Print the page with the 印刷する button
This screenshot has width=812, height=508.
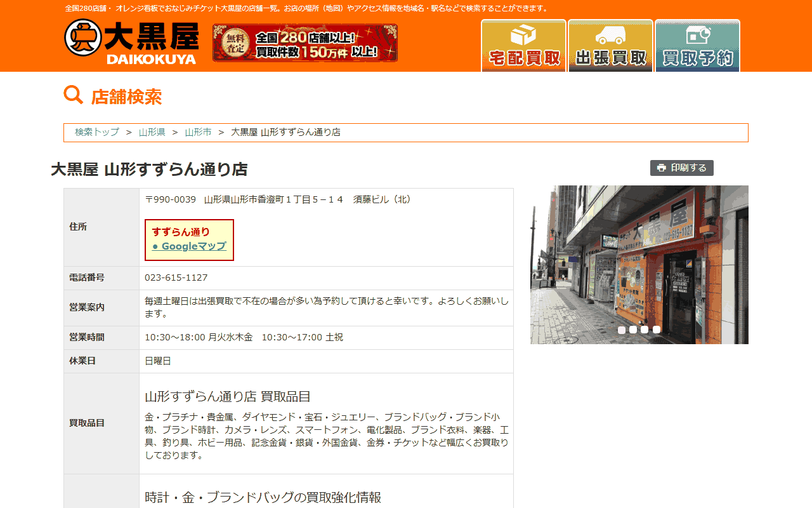682,168
